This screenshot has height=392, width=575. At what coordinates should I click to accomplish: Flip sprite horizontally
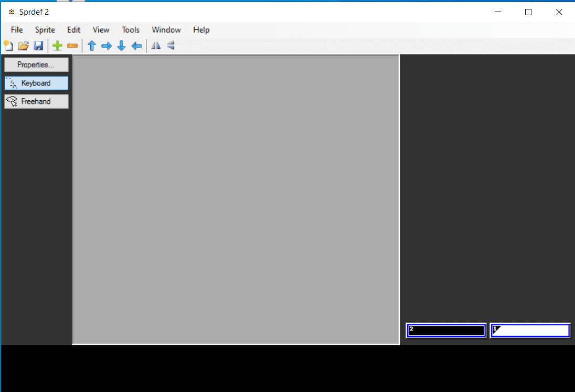(x=156, y=46)
